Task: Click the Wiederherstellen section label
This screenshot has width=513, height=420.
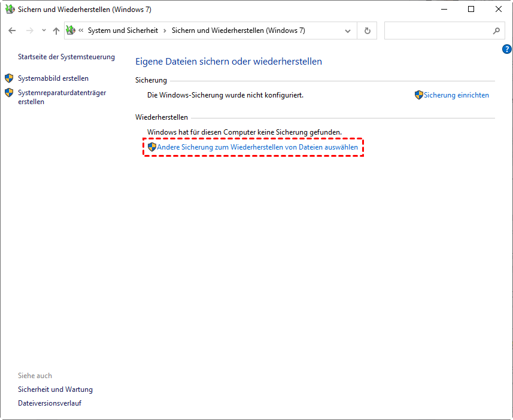Action: click(162, 117)
